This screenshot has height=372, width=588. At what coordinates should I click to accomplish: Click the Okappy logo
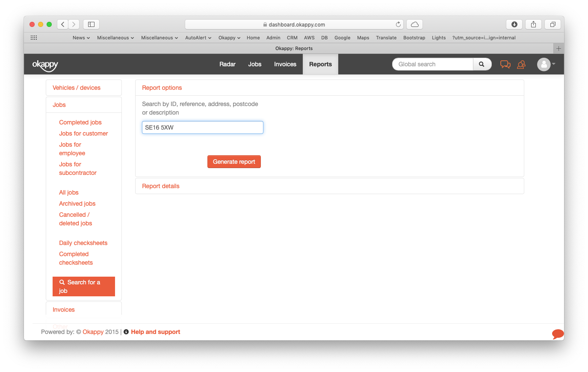(45, 65)
